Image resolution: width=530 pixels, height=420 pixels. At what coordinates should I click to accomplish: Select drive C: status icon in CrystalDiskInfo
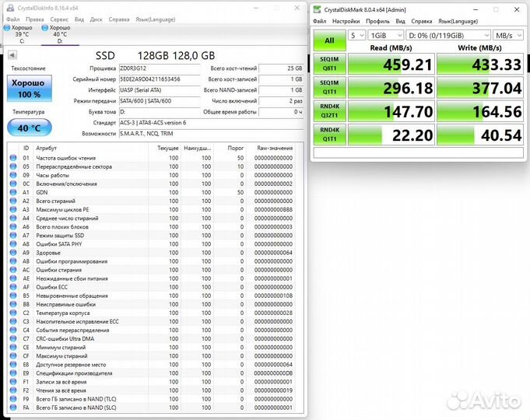click(x=7, y=28)
